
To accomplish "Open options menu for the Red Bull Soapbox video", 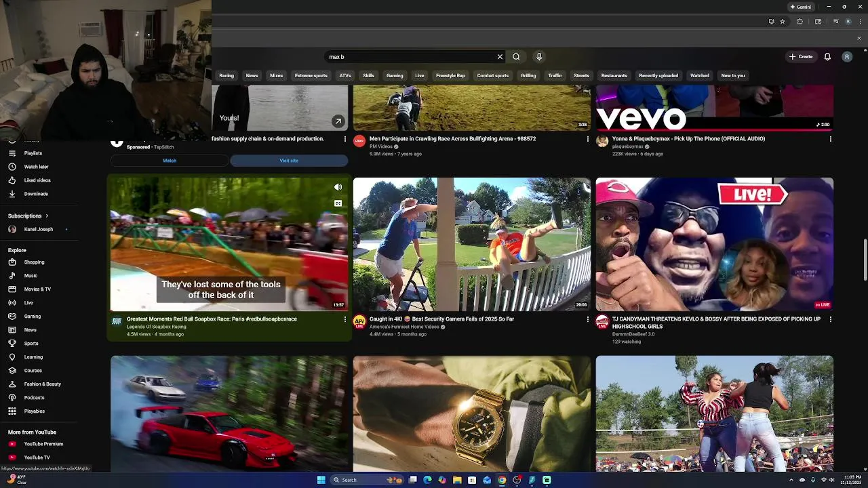I will click(x=345, y=319).
